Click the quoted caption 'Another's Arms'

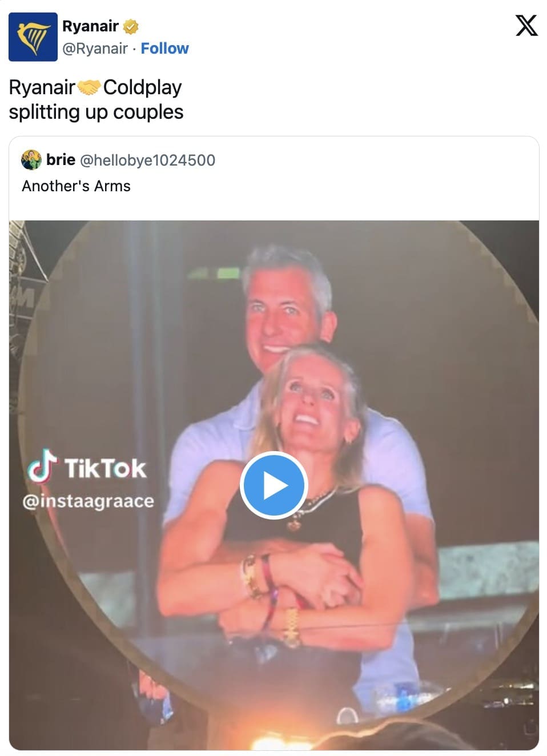[x=77, y=186]
